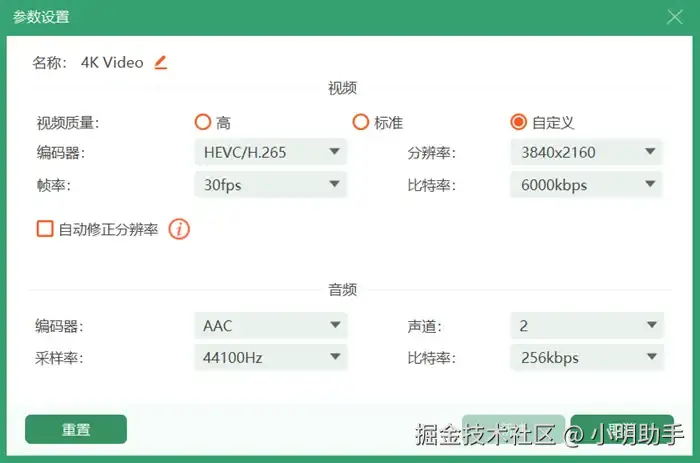Open the AAC audio encoder dropdown
Screen dimensions: 700x463
pos(271,325)
